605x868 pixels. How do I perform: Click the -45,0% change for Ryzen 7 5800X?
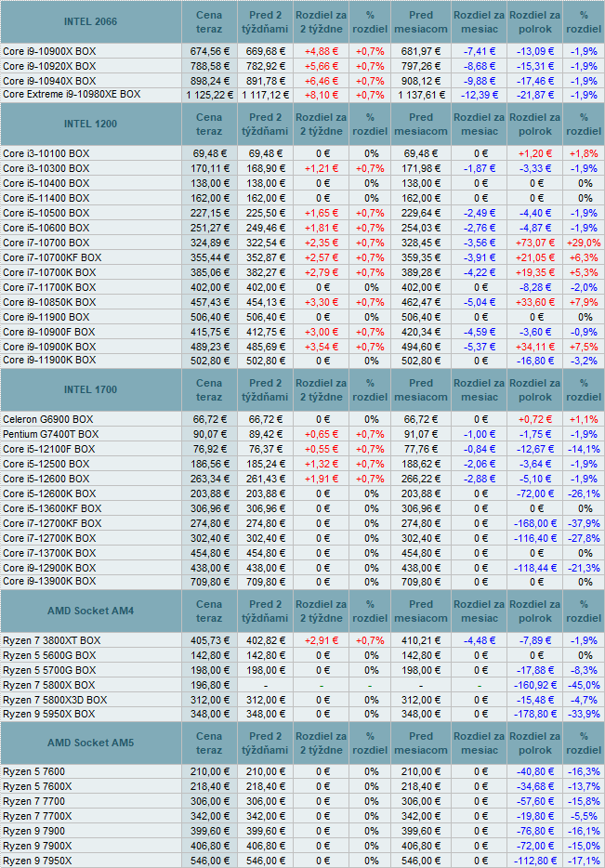coord(584,685)
